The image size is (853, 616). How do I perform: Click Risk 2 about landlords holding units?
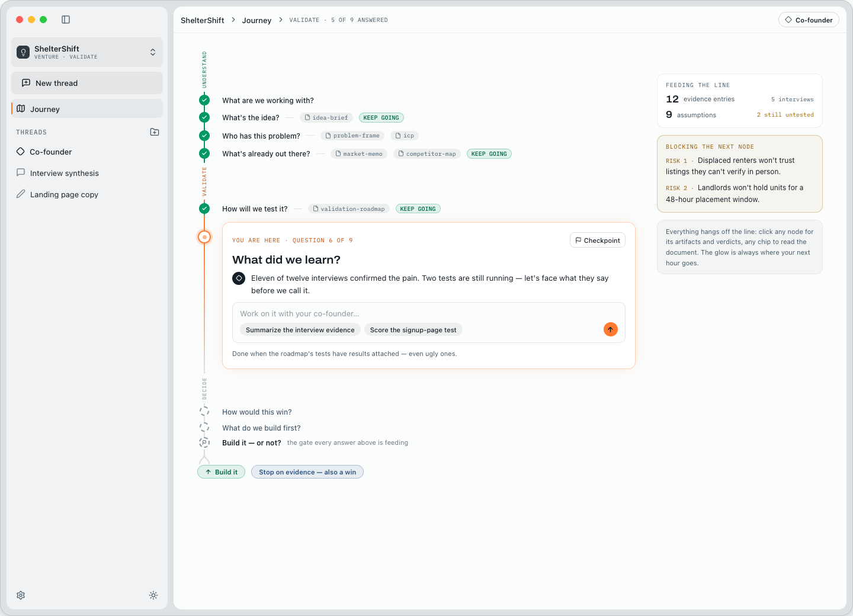click(x=739, y=194)
